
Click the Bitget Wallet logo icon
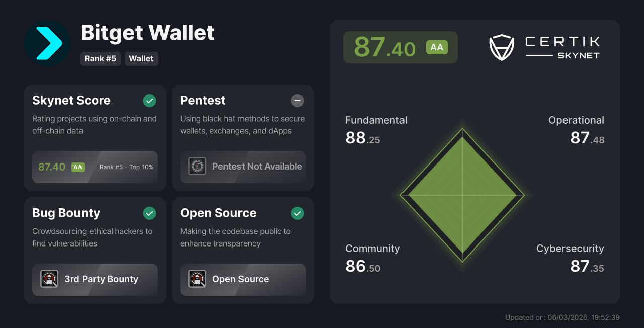47,43
